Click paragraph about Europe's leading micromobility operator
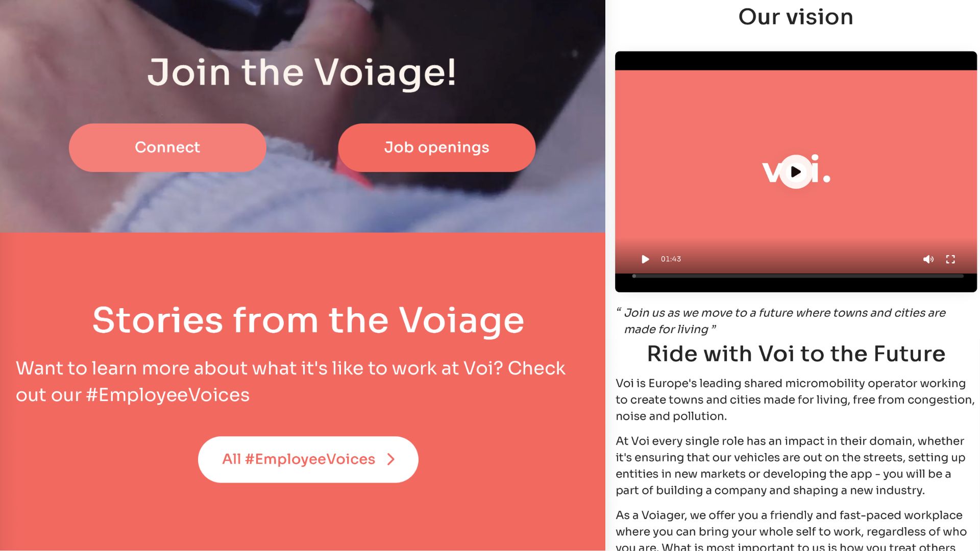This screenshot has width=980, height=551. (x=795, y=399)
